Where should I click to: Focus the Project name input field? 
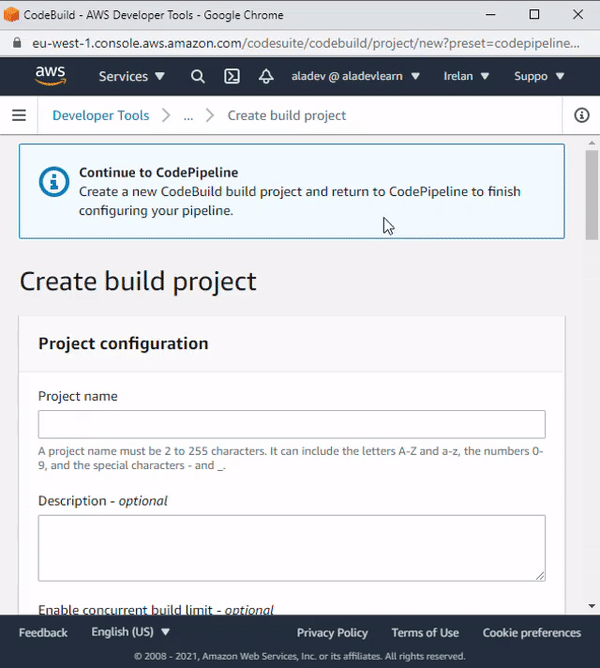tap(292, 424)
